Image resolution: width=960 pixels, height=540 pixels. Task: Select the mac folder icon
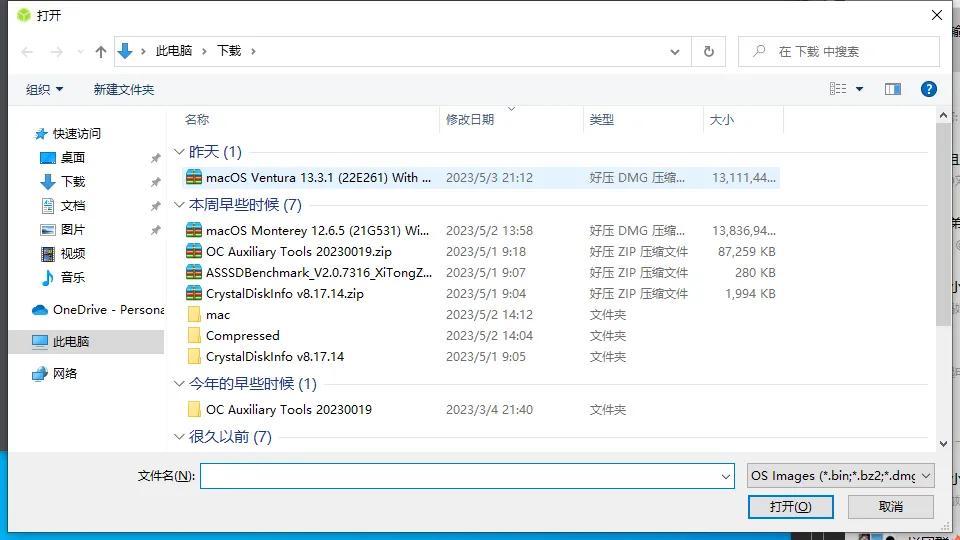pyautogui.click(x=194, y=315)
